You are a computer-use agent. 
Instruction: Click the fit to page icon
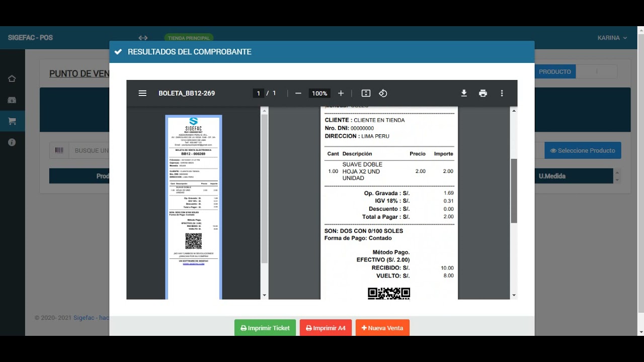point(366,93)
